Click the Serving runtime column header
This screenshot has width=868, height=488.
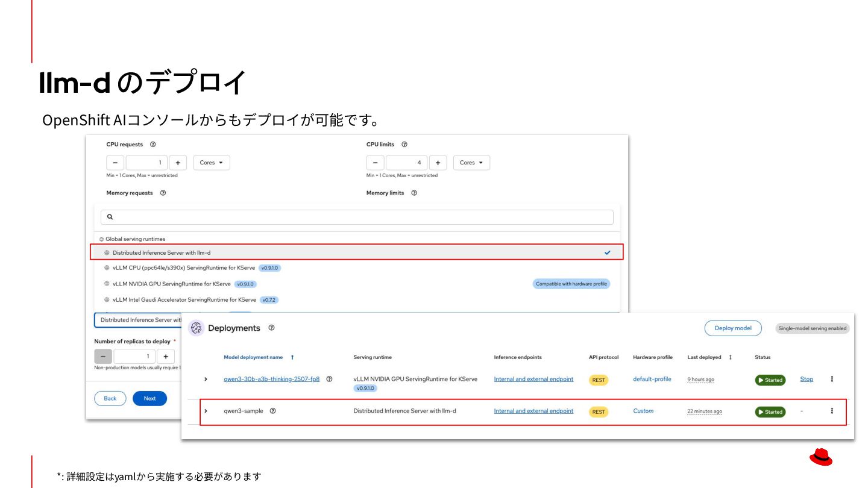373,357
